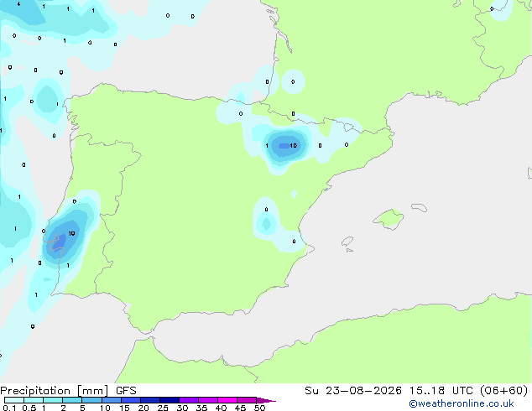
Task: Click the 45–50 mm legend color box
Action: click(x=247, y=400)
